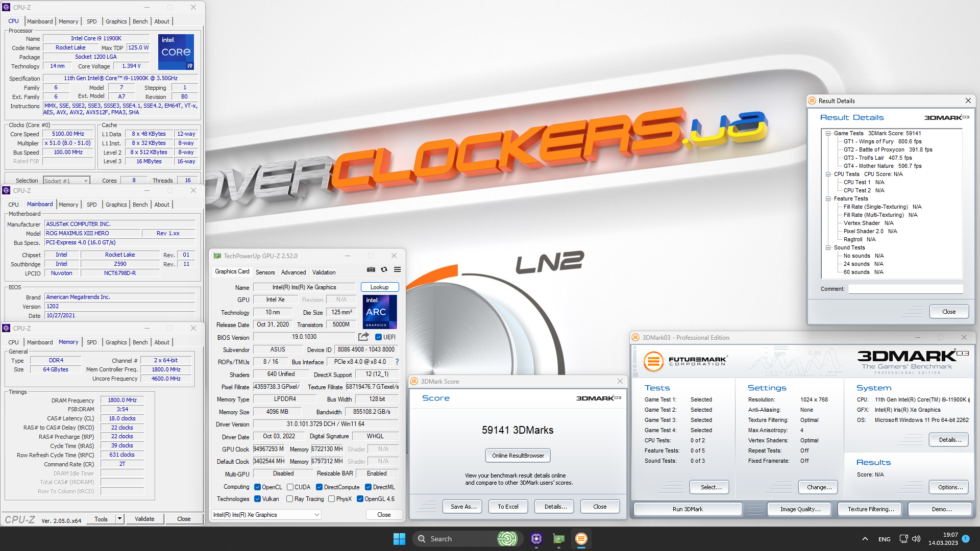The image size is (980, 551).
Task: Open the CPU-Z Tools dropdown arrow
Action: pyautogui.click(x=119, y=519)
